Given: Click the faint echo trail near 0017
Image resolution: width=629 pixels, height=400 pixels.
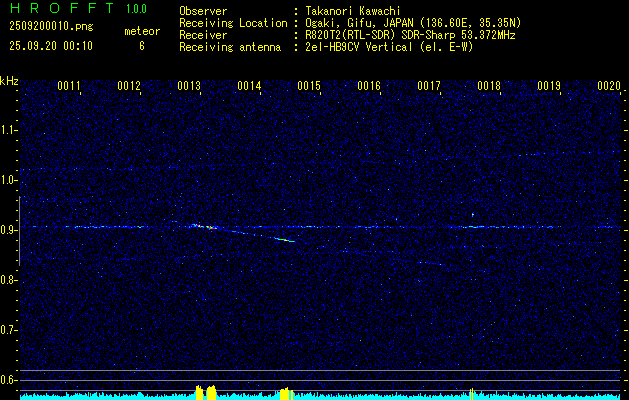Looking at the screenshot, I should [x=430, y=263].
